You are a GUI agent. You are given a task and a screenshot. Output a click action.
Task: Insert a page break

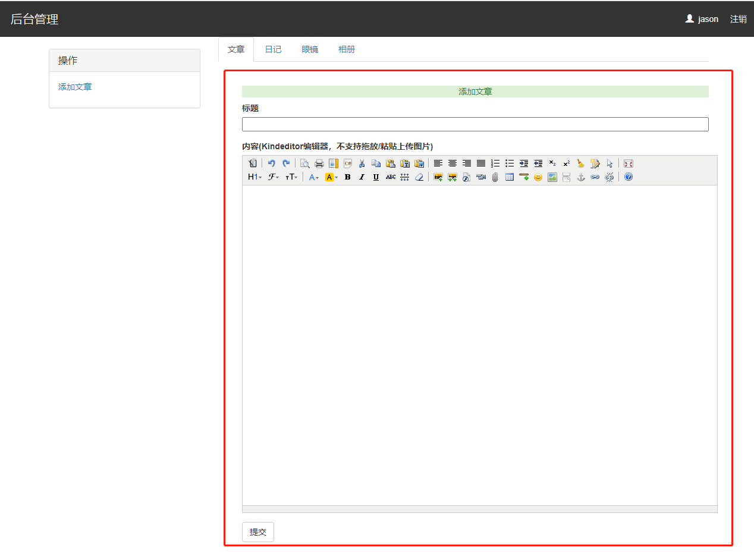coord(567,177)
